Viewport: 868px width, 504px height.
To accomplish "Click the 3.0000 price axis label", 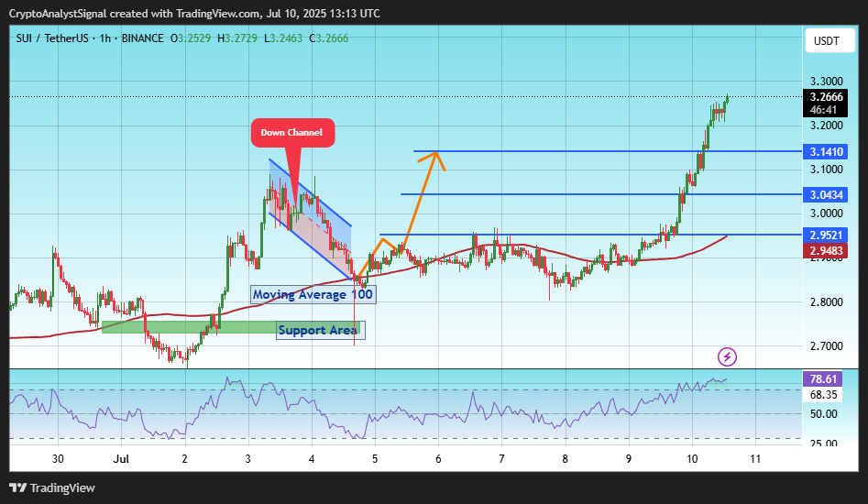I will 826,214.
